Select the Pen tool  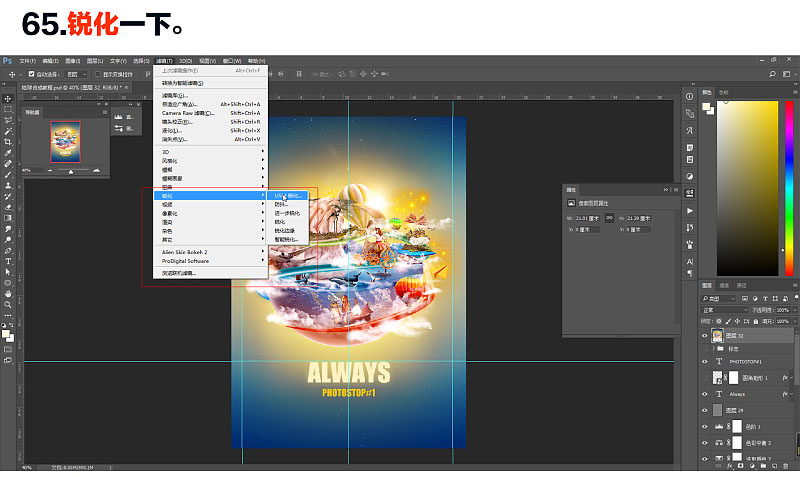coord(8,250)
